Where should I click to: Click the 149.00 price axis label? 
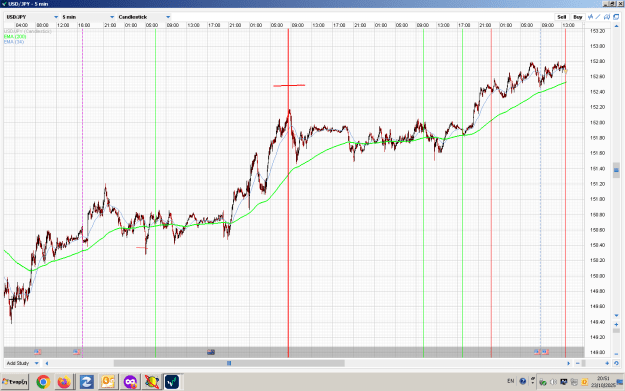(x=597, y=352)
